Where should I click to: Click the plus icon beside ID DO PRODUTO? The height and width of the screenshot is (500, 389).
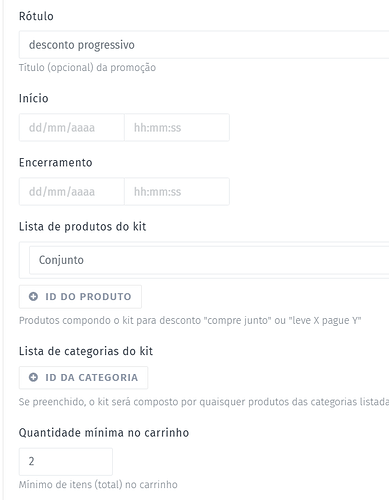pyautogui.click(x=33, y=296)
